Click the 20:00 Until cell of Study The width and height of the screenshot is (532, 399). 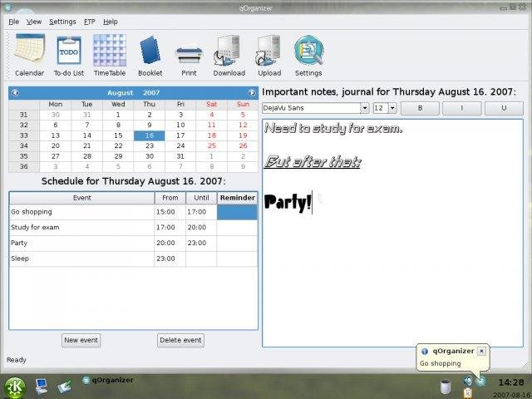pyautogui.click(x=201, y=228)
